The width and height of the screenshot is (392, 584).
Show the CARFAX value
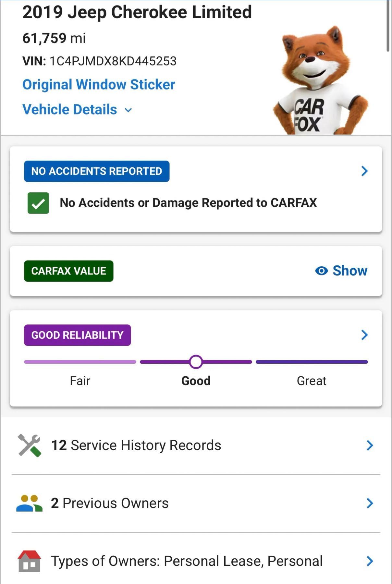tap(341, 271)
